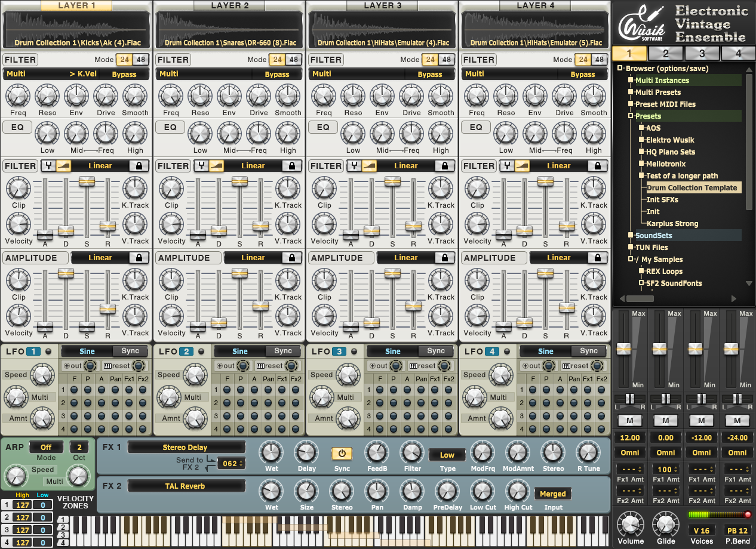Select browser tab number 2

pyautogui.click(x=665, y=53)
